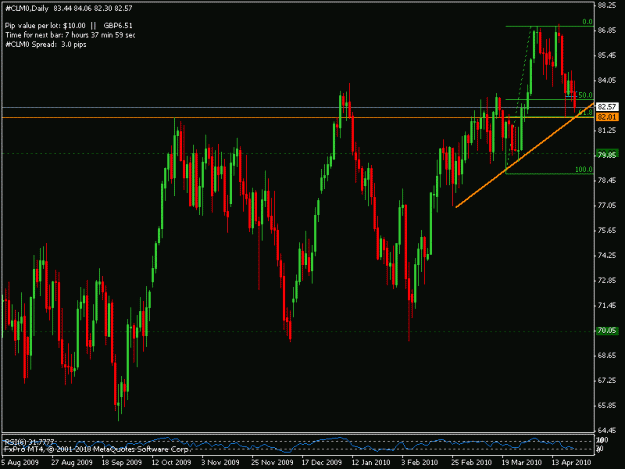Click the '12 Oct 2009' date label
This screenshot has height=469, width=625.
(171, 463)
